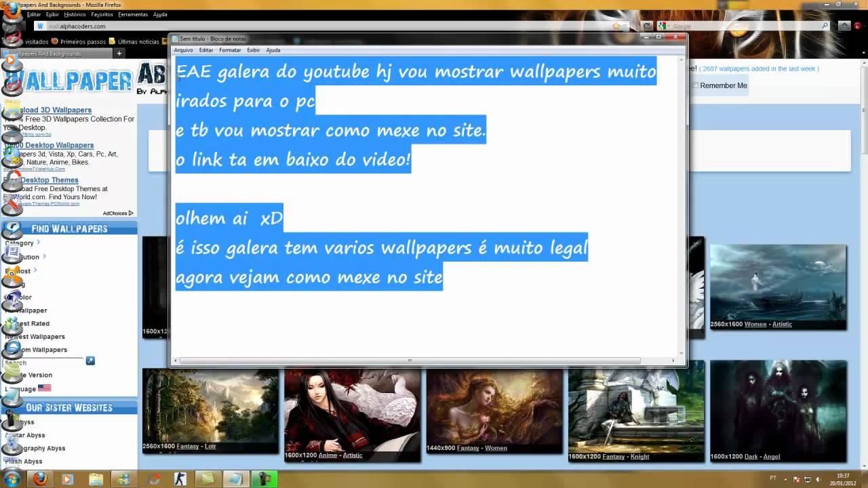This screenshot has width=868, height=488.
Task: Click Windows Media Player taskbar icon
Action: click(67, 479)
